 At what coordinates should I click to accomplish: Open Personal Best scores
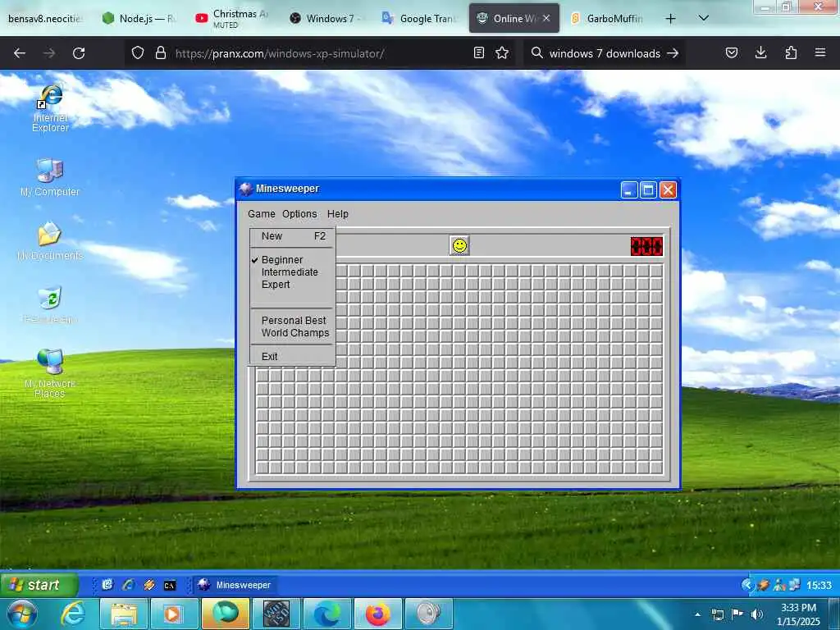pyautogui.click(x=293, y=321)
